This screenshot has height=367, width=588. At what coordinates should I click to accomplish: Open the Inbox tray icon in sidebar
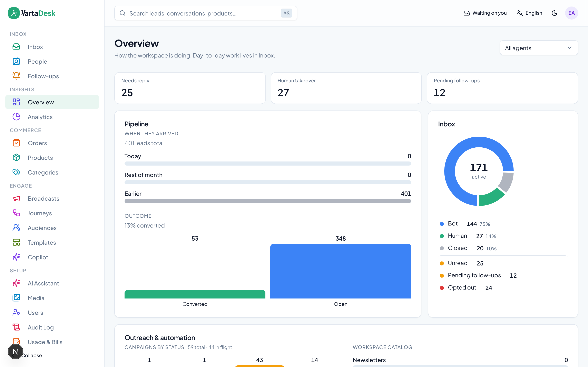[x=16, y=47]
